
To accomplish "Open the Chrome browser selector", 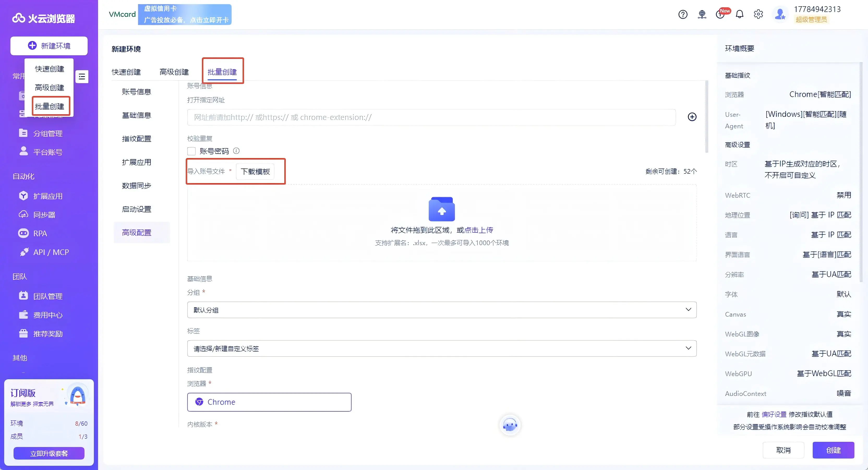I will pyautogui.click(x=269, y=402).
